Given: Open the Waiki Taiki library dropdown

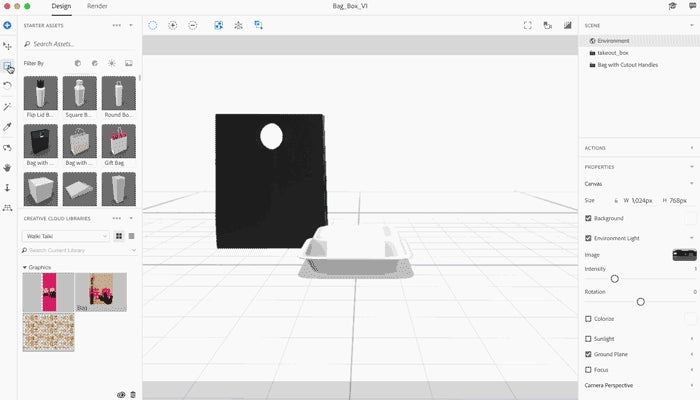Looking at the screenshot, I should tap(65, 236).
